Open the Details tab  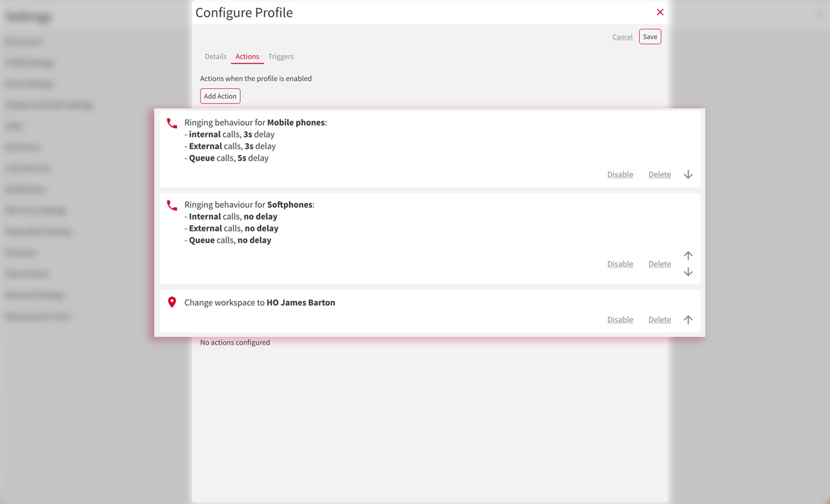tap(216, 57)
